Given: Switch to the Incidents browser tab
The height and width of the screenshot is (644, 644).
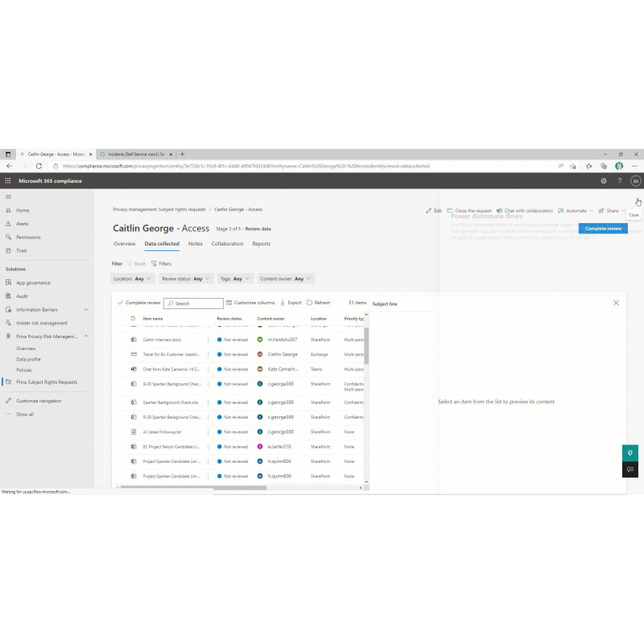Looking at the screenshot, I should tap(136, 155).
